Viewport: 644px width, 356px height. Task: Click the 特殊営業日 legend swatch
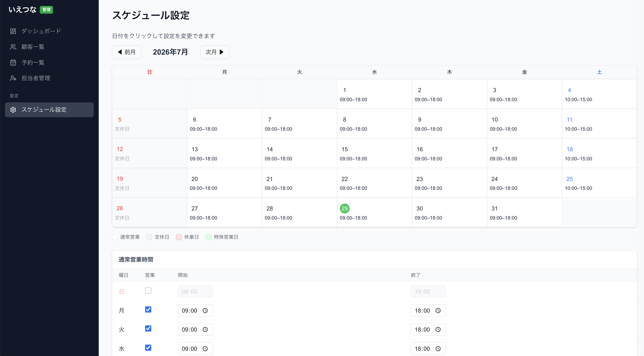pyautogui.click(x=208, y=237)
